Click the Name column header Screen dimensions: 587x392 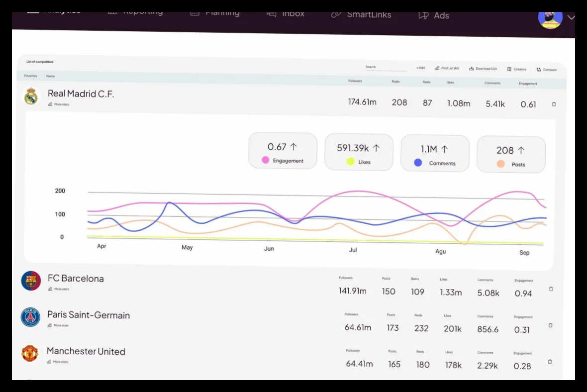pos(51,76)
